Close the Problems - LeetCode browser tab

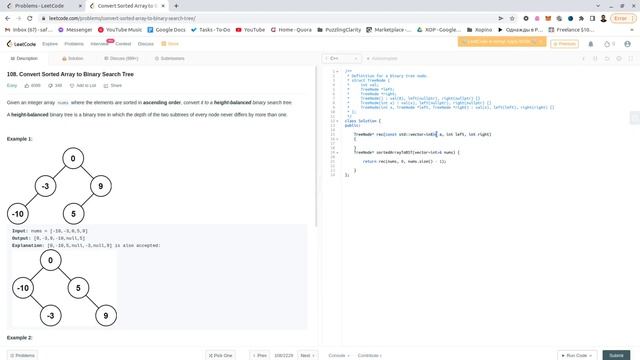click(x=80, y=6)
